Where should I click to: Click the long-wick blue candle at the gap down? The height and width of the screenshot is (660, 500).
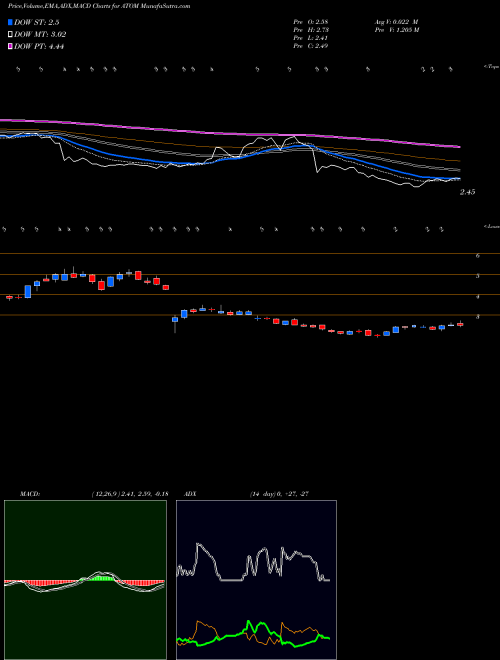175,322
